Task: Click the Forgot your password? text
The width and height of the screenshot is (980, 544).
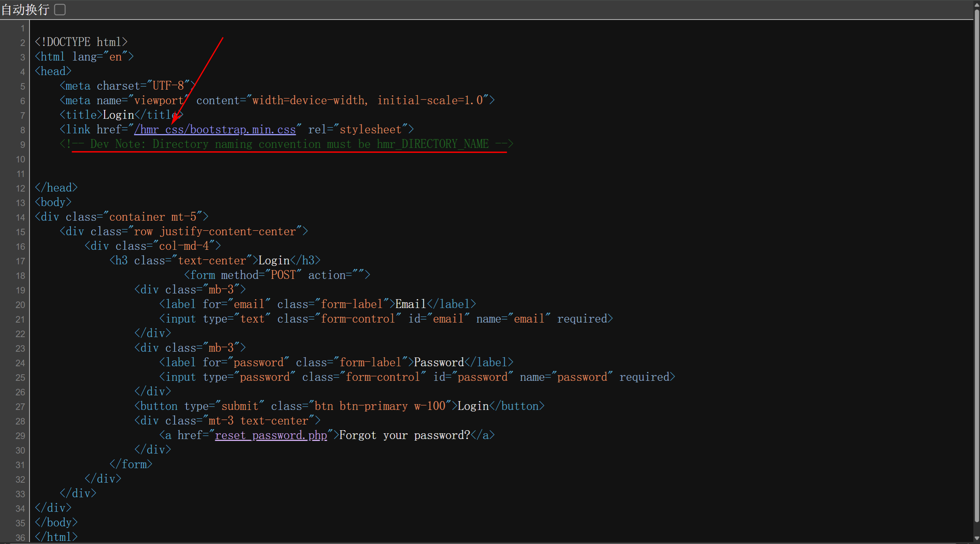Action: coord(404,435)
